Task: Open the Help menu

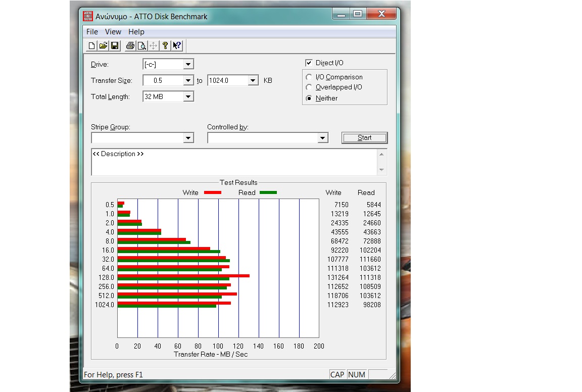Action: (136, 32)
